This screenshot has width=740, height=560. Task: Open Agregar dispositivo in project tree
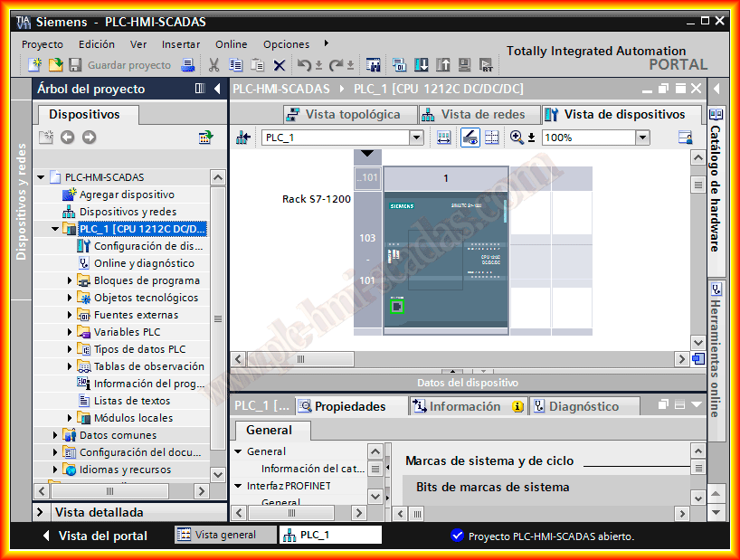(x=126, y=195)
